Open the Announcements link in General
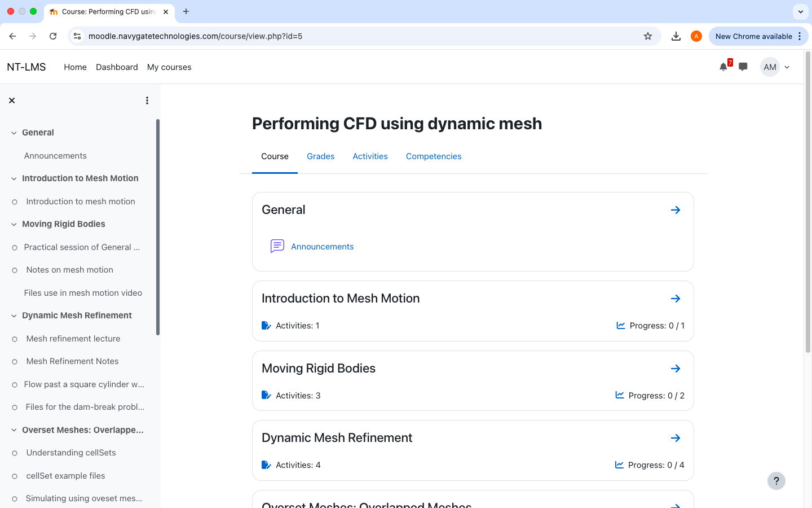Viewport: 812px width, 508px height. [x=322, y=247]
